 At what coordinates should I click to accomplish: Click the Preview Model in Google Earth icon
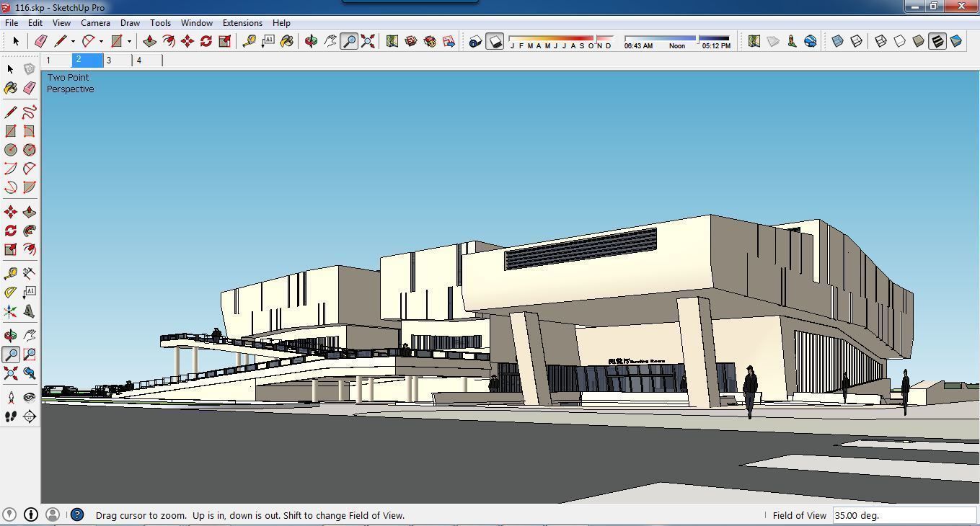(811, 41)
